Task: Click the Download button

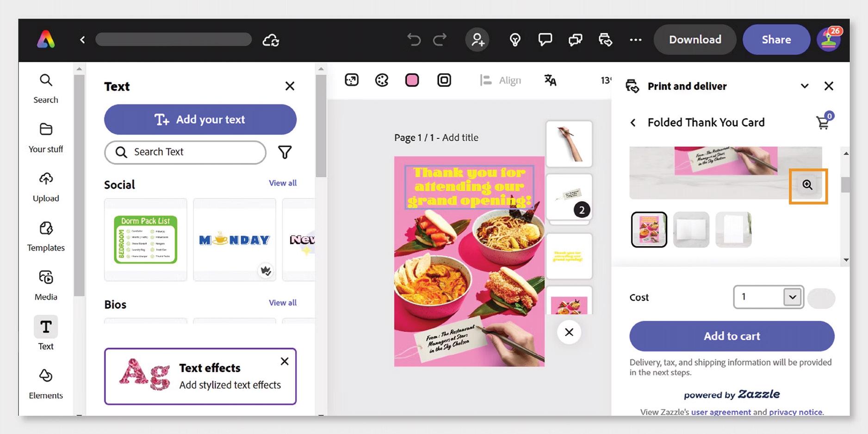Action: coord(695,40)
